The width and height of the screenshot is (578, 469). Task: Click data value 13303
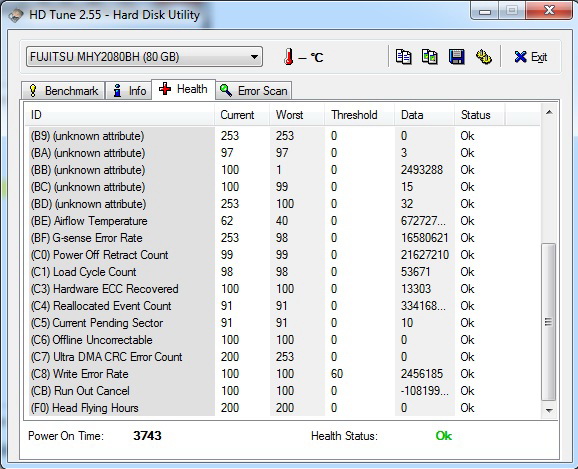[x=415, y=289]
